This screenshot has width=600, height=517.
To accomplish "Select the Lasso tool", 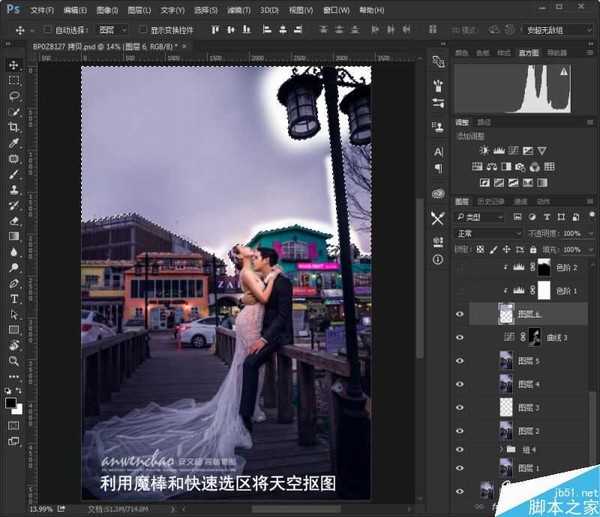I will pyautogui.click(x=14, y=96).
